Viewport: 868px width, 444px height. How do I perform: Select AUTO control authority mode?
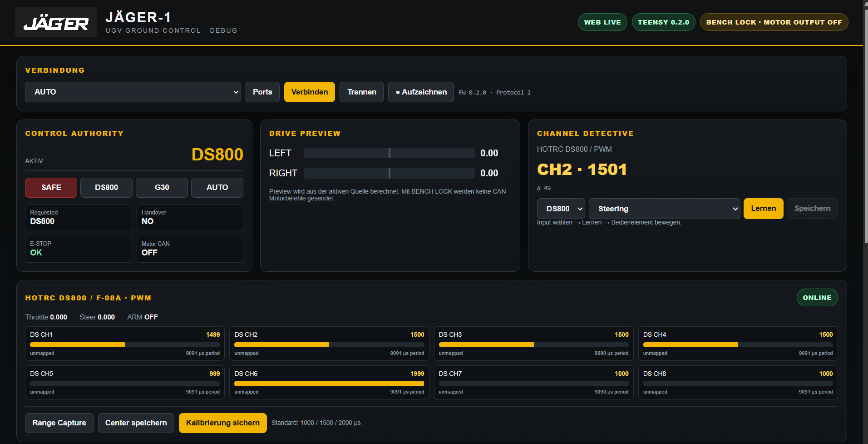coord(217,188)
